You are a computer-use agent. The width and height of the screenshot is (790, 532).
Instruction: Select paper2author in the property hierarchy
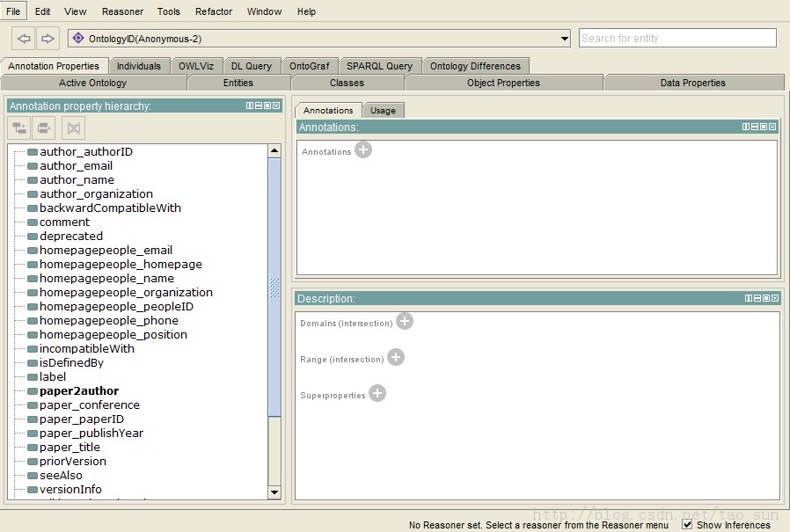point(79,391)
